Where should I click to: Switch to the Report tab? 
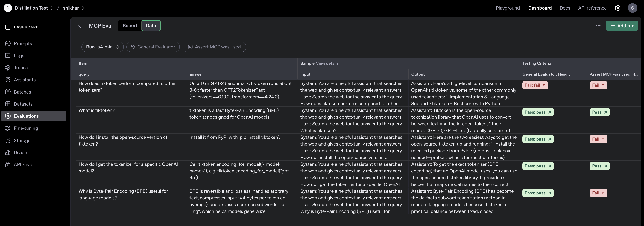(x=130, y=26)
